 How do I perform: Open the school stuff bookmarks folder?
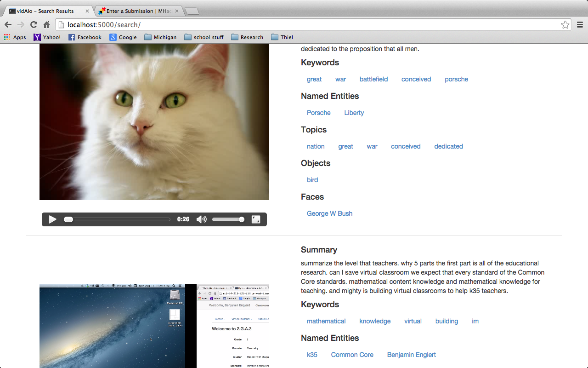tap(204, 37)
